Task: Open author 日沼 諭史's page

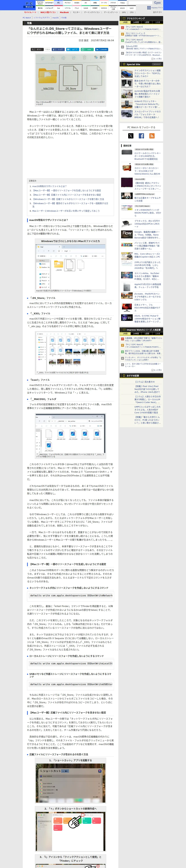Action: click(83, 41)
